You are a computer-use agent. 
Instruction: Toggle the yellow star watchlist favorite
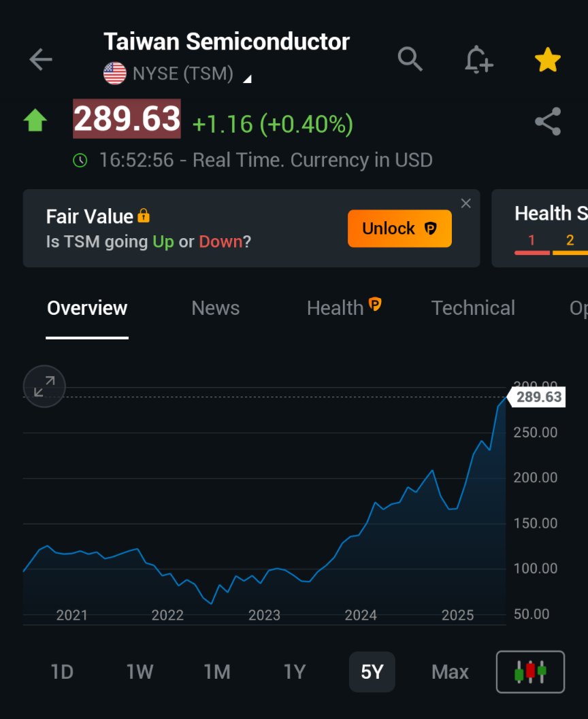point(548,60)
